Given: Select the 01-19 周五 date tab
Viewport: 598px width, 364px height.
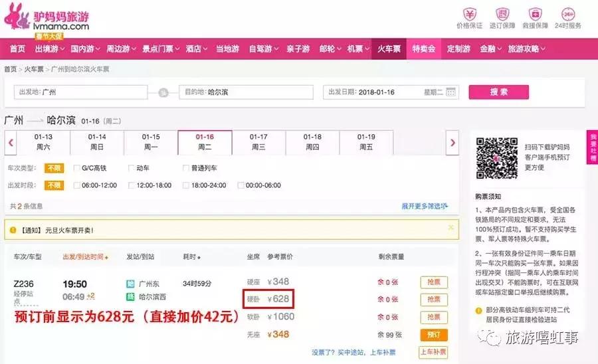Looking at the screenshot, I should [366, 142].
